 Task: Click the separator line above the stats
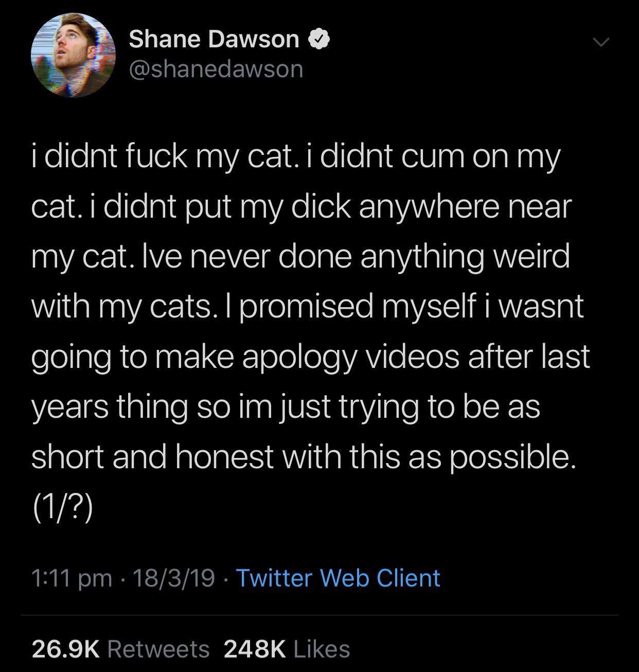tap(319, 613)
